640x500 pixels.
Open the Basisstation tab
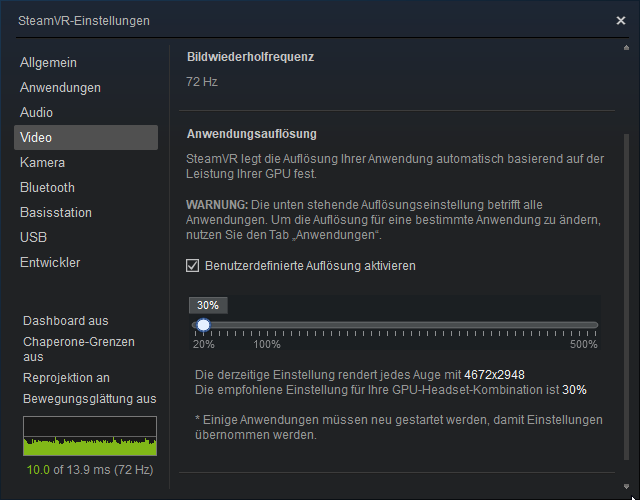[x=56, y=213]
